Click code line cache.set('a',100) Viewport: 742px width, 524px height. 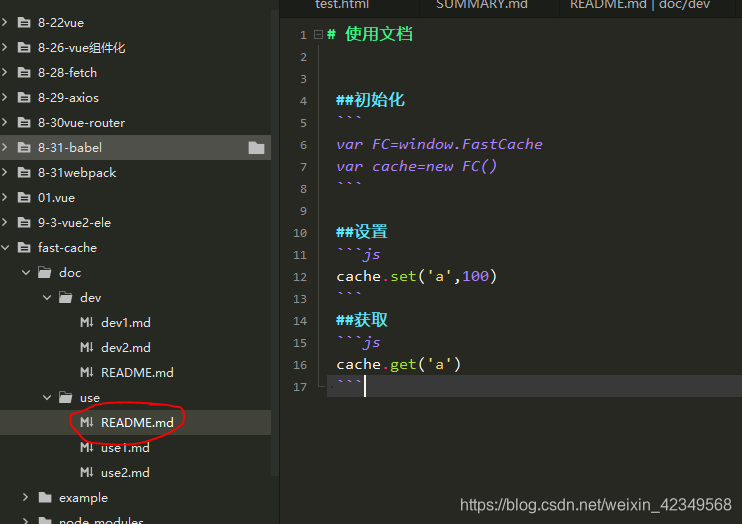click(417, 276)
